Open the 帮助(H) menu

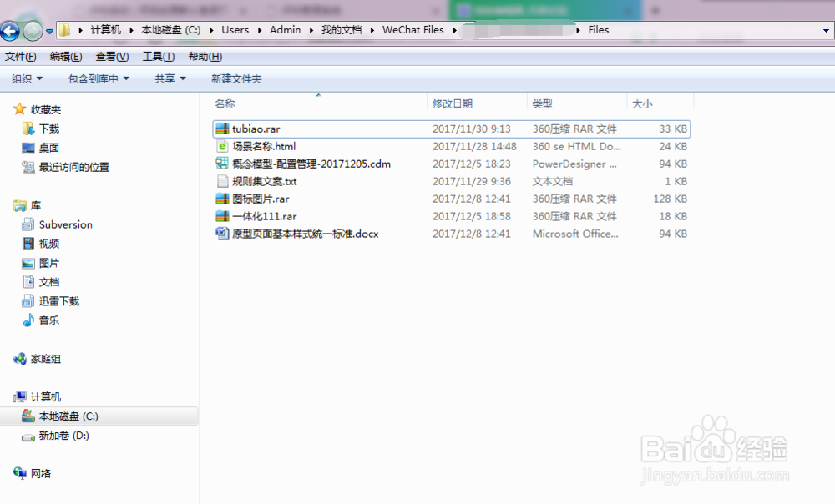pos(205,57)
